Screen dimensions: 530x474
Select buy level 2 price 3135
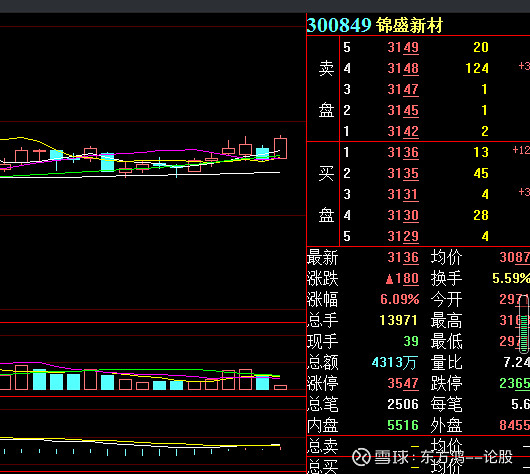pos(403,173)
